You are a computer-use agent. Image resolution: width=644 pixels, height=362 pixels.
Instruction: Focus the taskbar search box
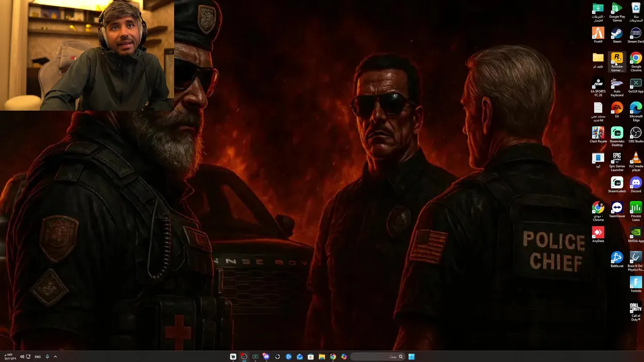(x=378, y=356)
